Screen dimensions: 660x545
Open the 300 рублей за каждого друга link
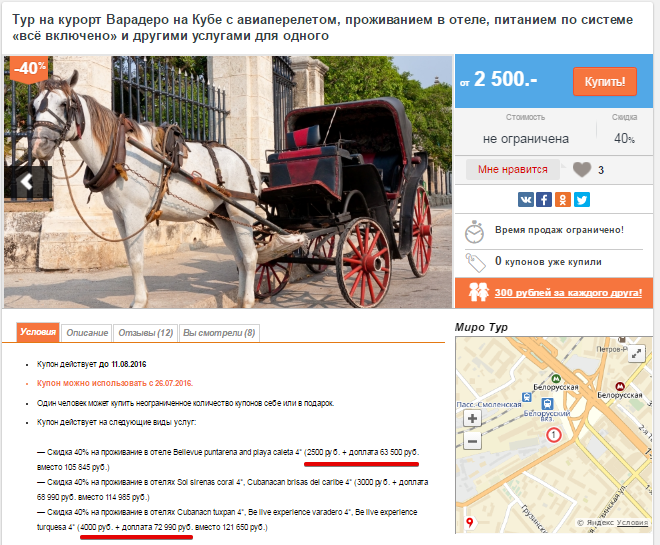coord(568,292)
